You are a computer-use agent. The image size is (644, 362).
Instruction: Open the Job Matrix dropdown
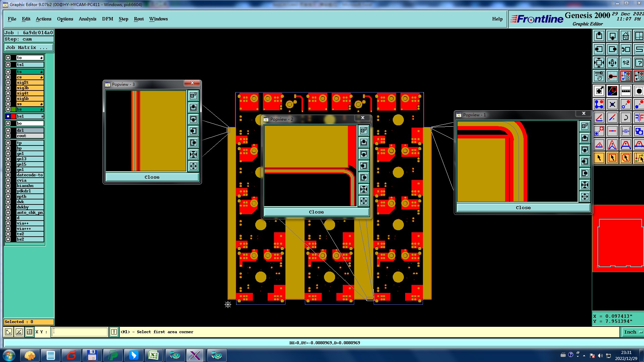pos(29,48)
